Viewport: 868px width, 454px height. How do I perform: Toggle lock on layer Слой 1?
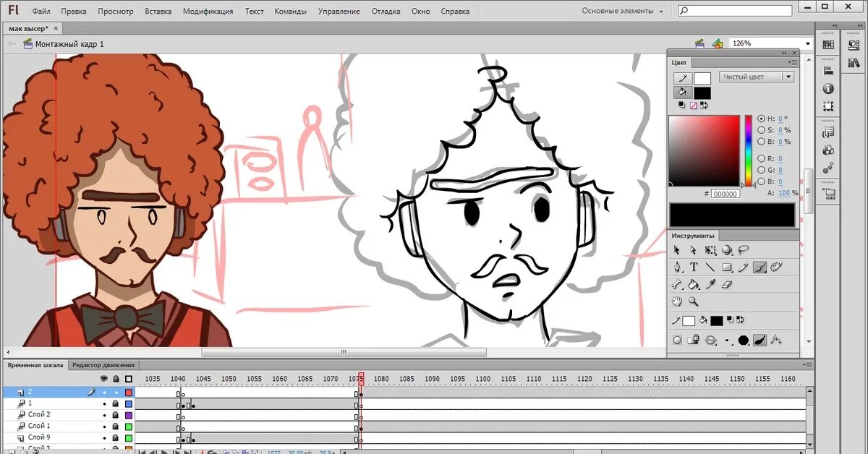(x=115, y=427)
